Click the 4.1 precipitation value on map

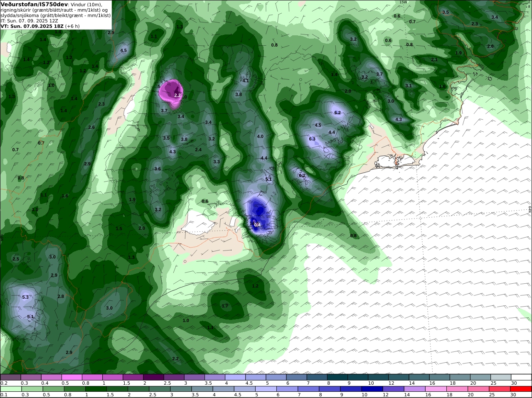246,81
